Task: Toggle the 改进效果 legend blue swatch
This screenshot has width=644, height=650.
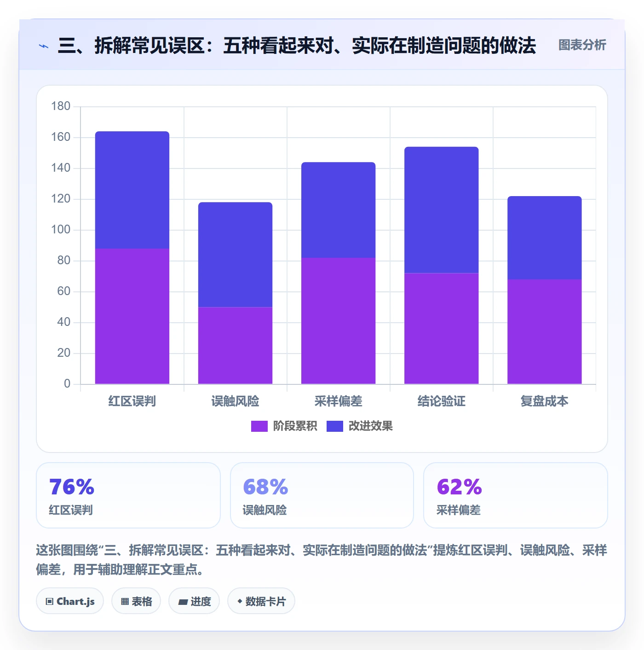Action: (x=334, y=426)
